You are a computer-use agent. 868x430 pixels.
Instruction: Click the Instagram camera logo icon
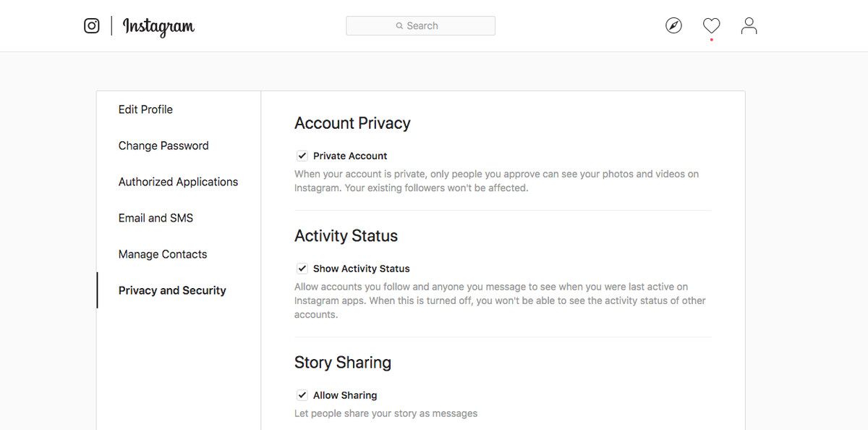pyautogui.click(x=92, y=26)
